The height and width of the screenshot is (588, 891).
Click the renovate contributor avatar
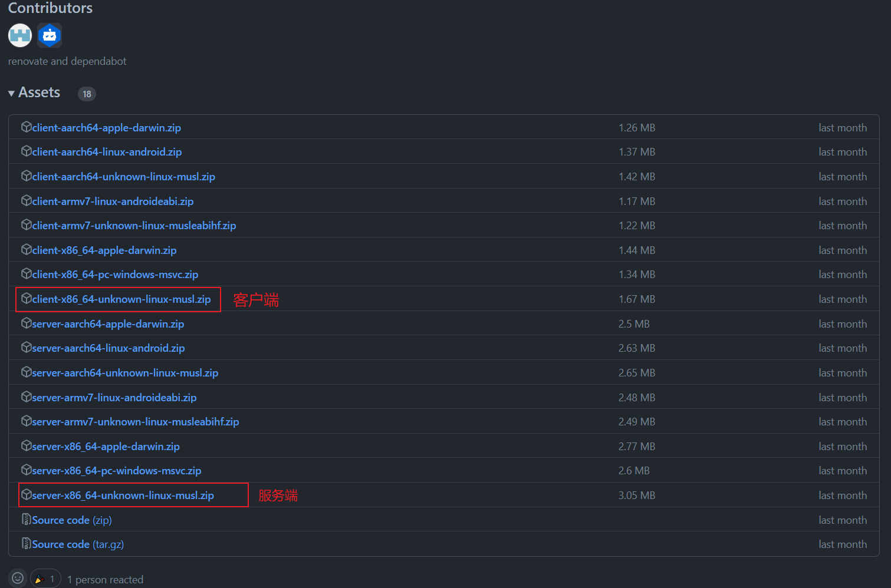click(19, 35)
